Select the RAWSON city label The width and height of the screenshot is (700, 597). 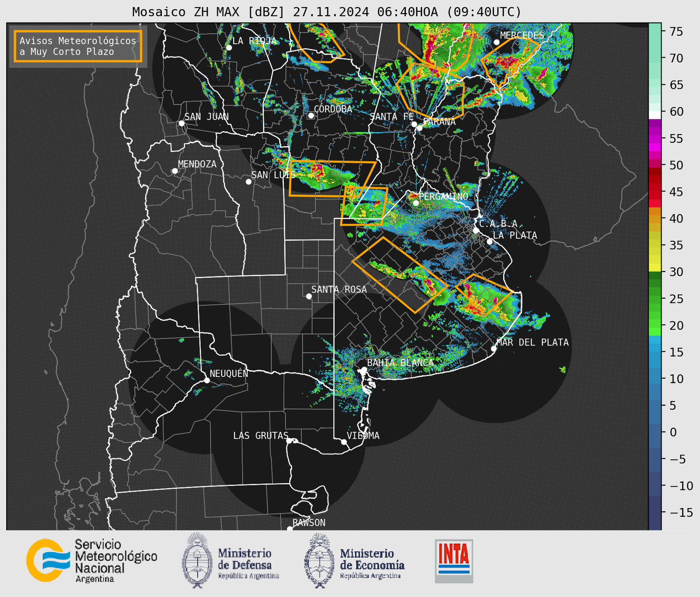309,523
